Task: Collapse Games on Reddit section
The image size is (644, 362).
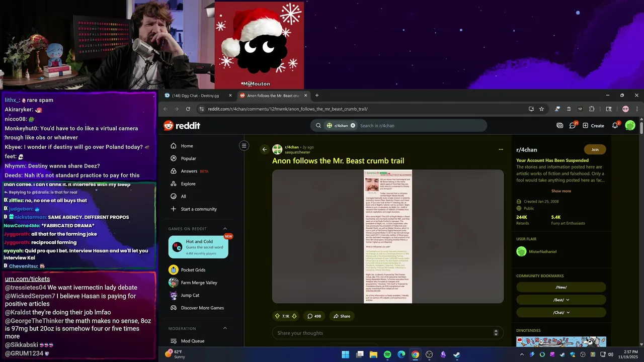Action: [225, 229]
